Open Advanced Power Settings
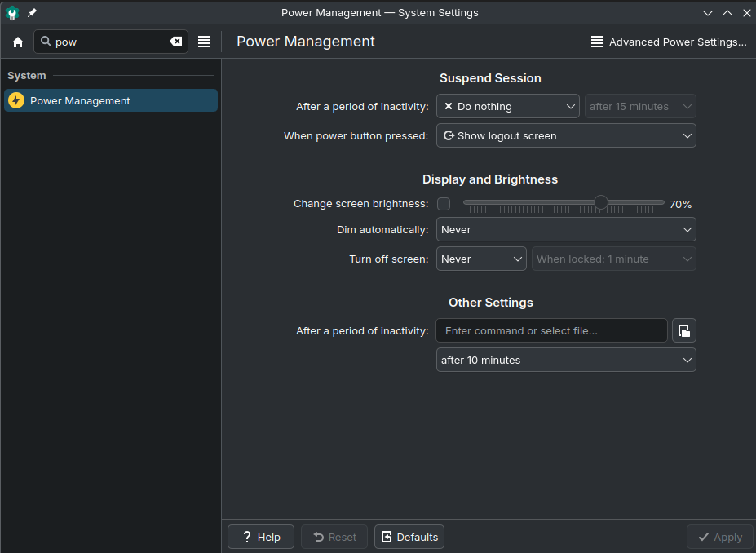The width and height of the screenshot is (756, 553). click(669, 42)
